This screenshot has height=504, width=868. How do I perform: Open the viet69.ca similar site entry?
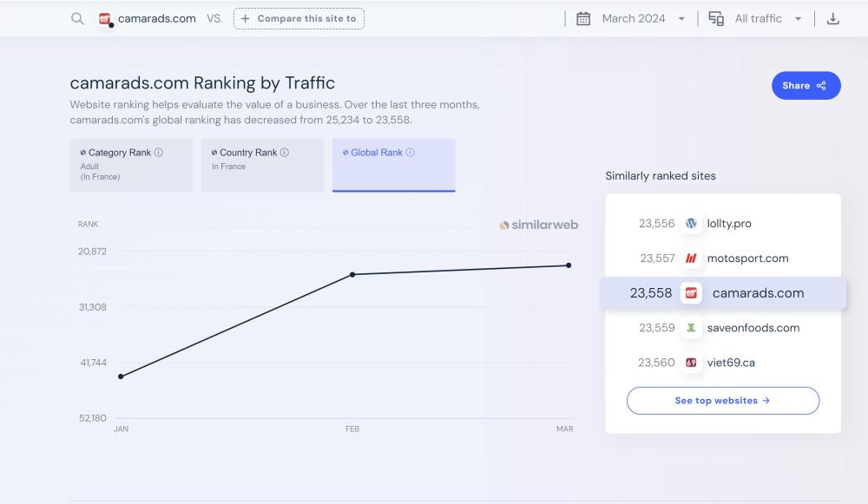(x=730, y=363)
